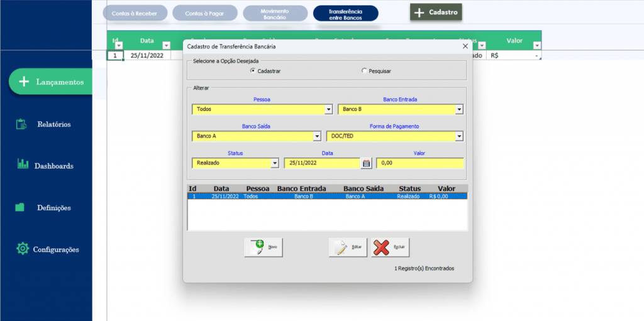Expand the Banco Entrada dropdown
Image resolution: width=644 pixels, height=321 pixels.
(460, 109)
